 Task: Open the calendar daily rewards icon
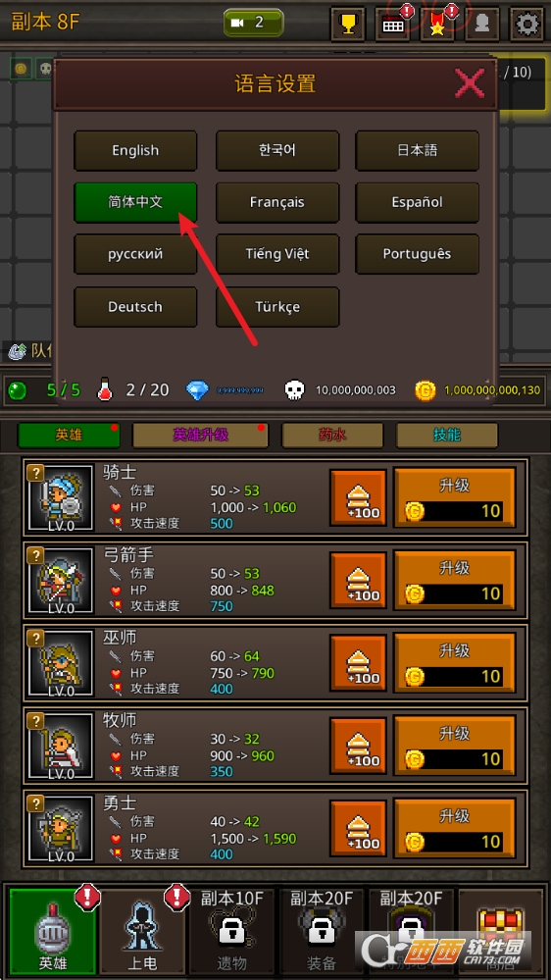[393, 25]
